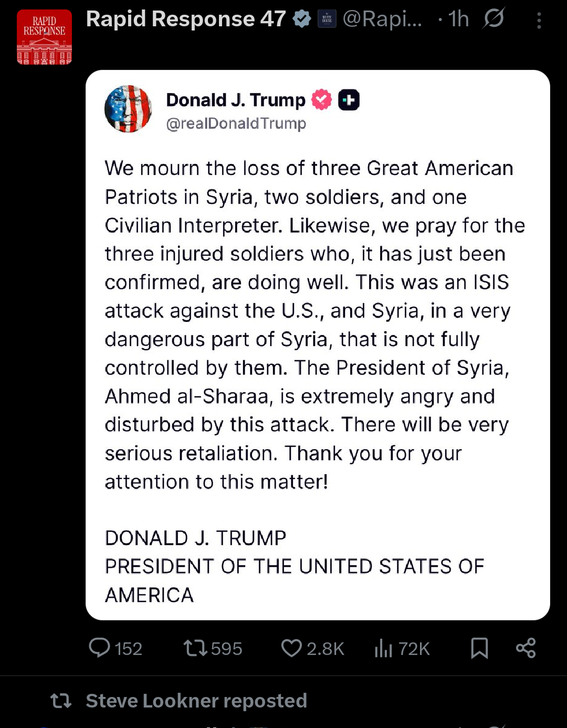Share the post via share icon
Viewport: 567px width, 728px height.
click(526, 648)
